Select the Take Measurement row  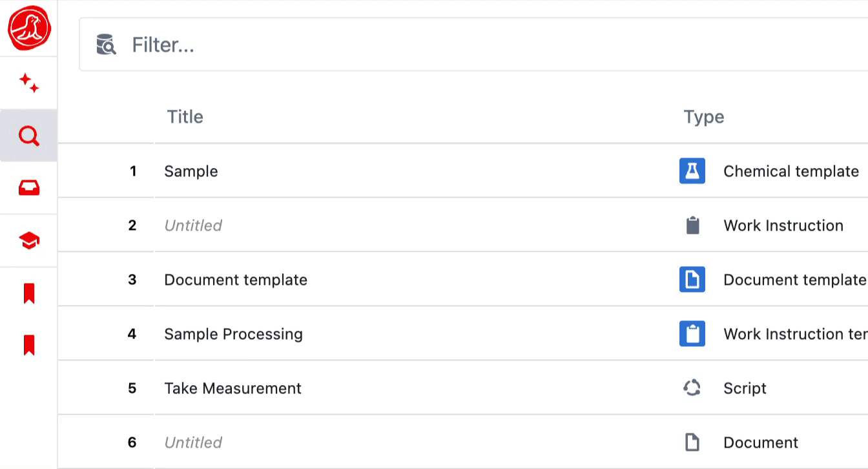point(232,388)
